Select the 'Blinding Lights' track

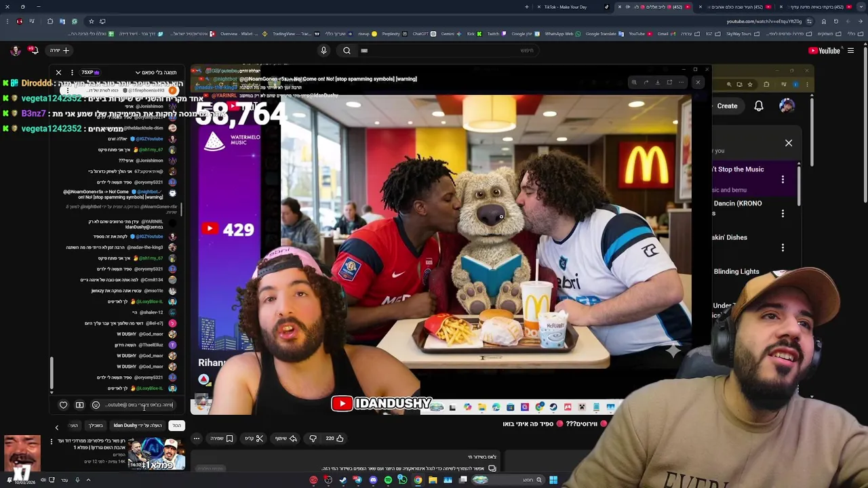(736, 272)
